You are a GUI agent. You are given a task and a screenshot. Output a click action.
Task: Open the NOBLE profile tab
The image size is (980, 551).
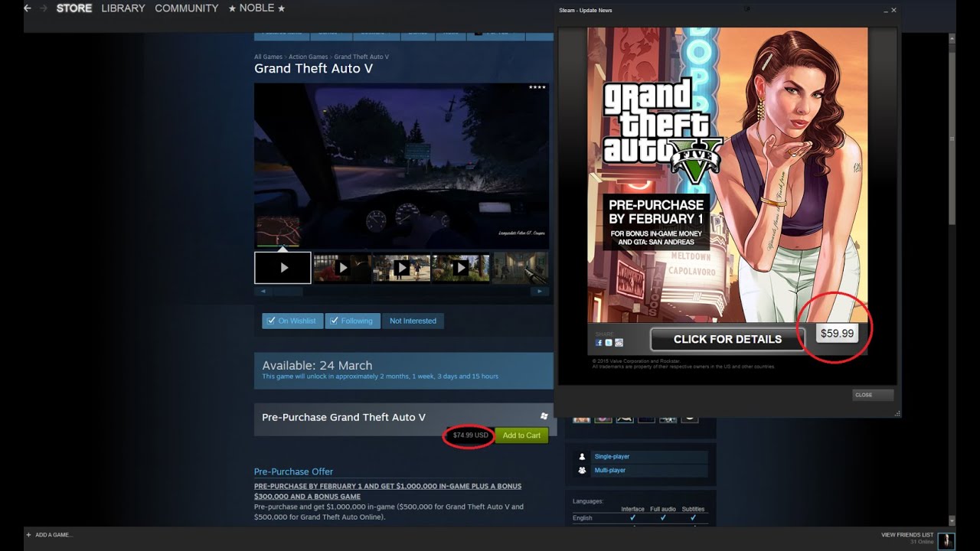click(256, 8)
